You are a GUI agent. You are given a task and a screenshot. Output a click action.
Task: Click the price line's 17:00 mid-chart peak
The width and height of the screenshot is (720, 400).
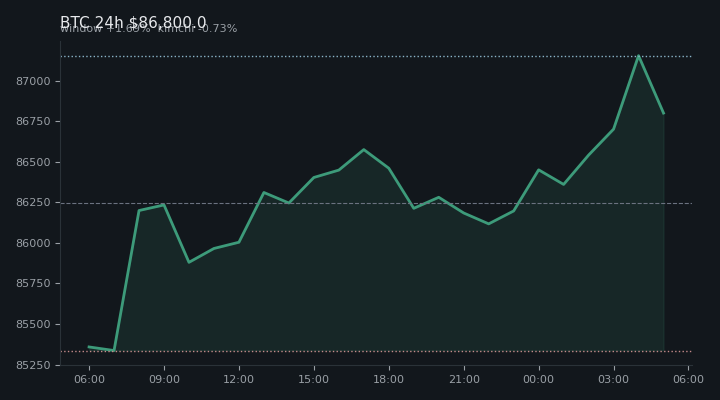[x=364, y=149]
